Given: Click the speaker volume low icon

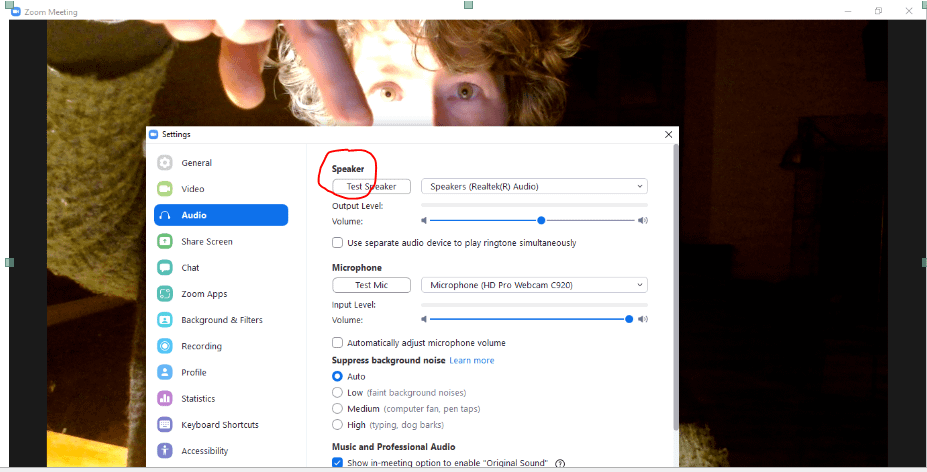Looking at the screenshot, I should pyautogui.click(x=424, y=221).
